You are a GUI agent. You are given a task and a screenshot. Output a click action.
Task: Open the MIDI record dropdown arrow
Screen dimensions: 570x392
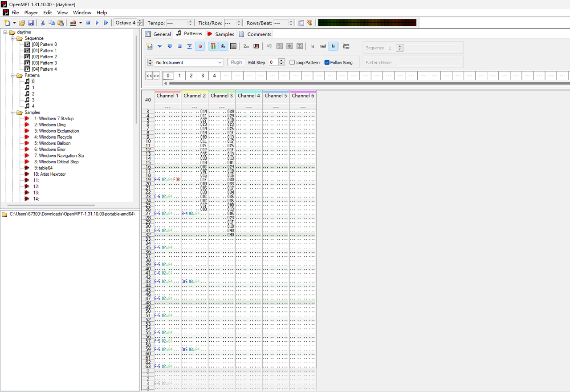click(x=81, y=23)
